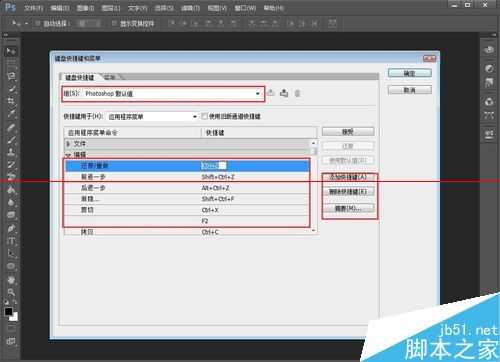Expand the 文件 group in the list

tap(68, 144)
